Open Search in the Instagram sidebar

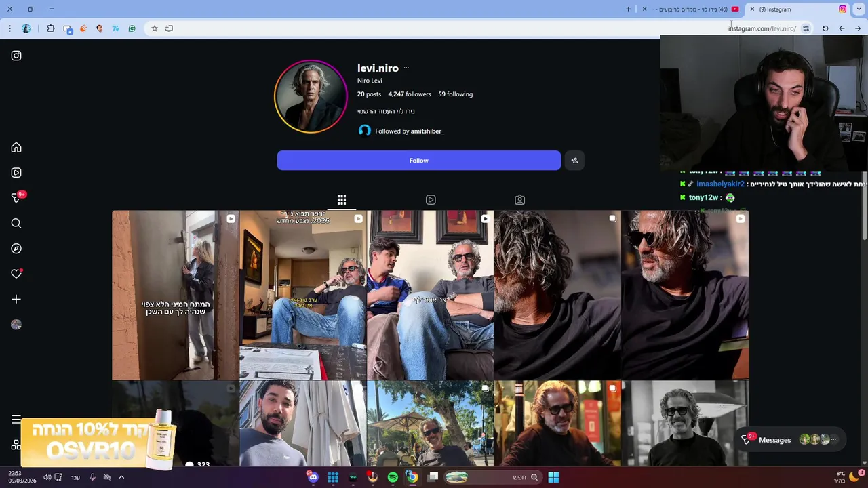pos(16,224)
